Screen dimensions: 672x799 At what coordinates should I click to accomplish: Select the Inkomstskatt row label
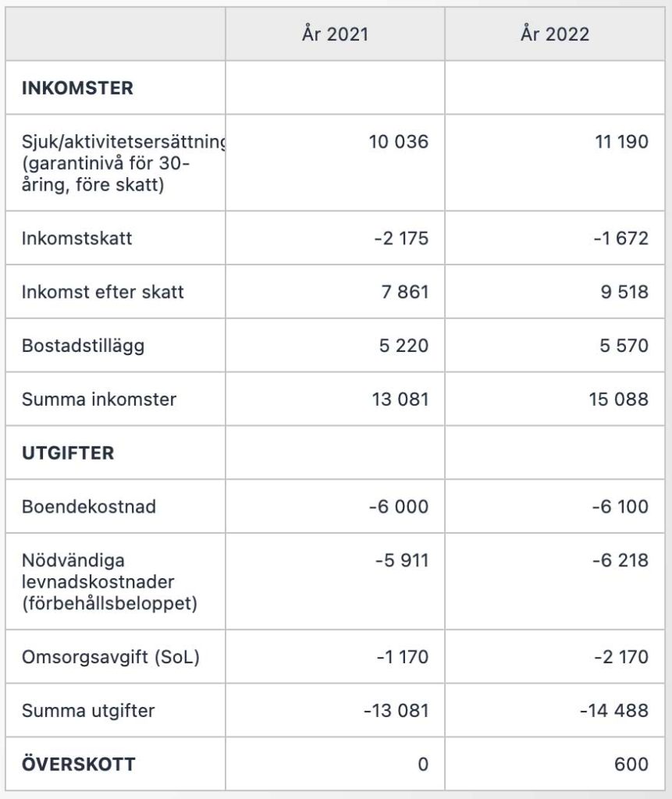[x=76, y=238]
